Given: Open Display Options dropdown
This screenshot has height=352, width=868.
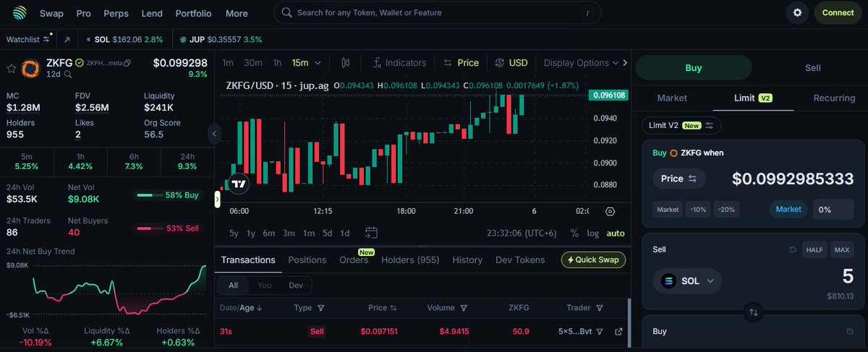Looking at the screenshot, I should pos(582,63).
